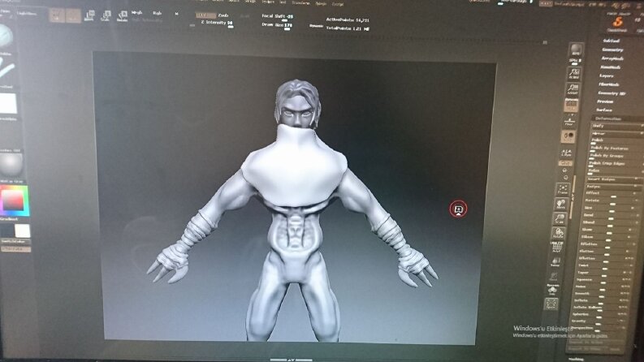
Task: Adjust the Z Intensity slider
Action: 218,23
